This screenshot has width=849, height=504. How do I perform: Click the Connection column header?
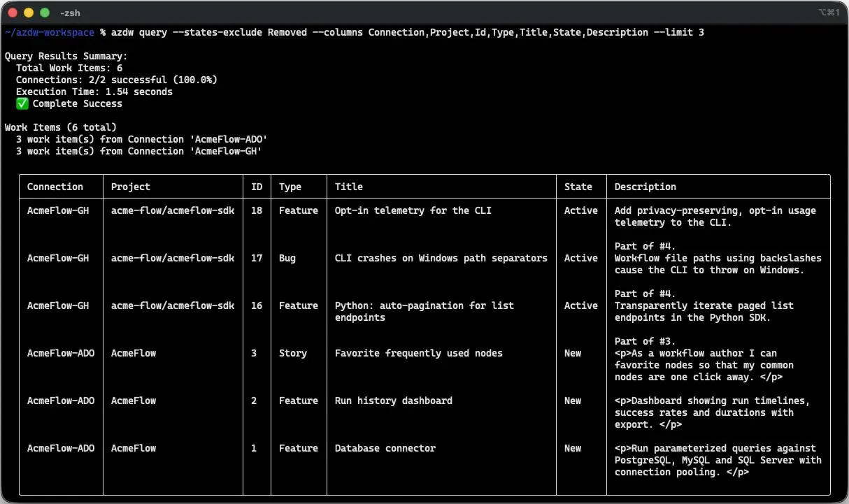click(55, 187)
